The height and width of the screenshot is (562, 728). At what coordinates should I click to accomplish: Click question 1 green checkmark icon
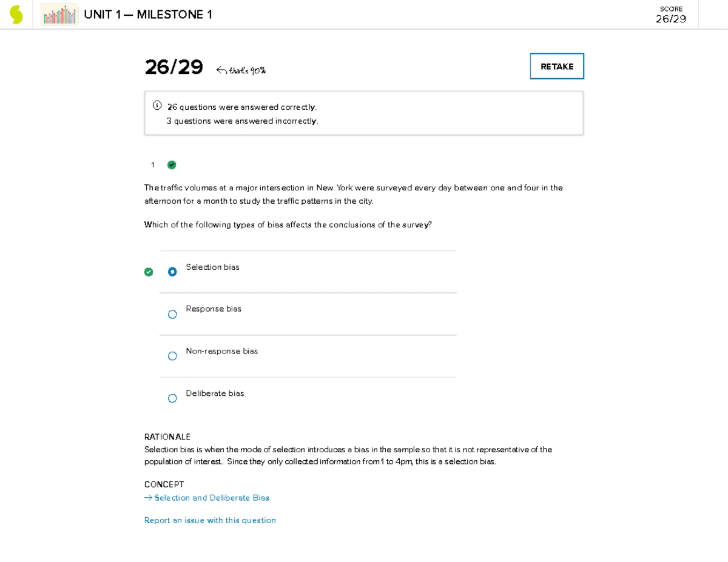[172, 165]
